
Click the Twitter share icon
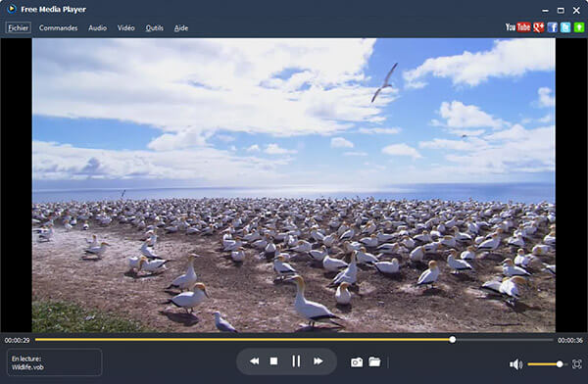pos(565,27)
